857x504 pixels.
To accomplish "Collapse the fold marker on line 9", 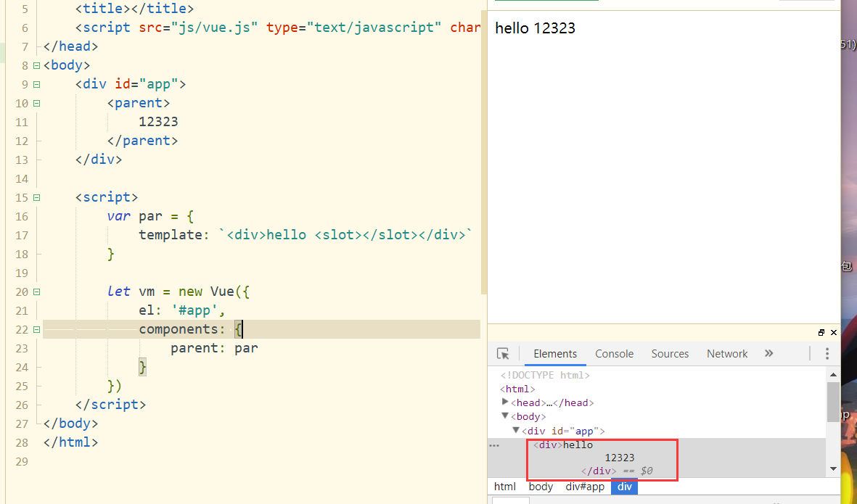I will tap(36, 84).
